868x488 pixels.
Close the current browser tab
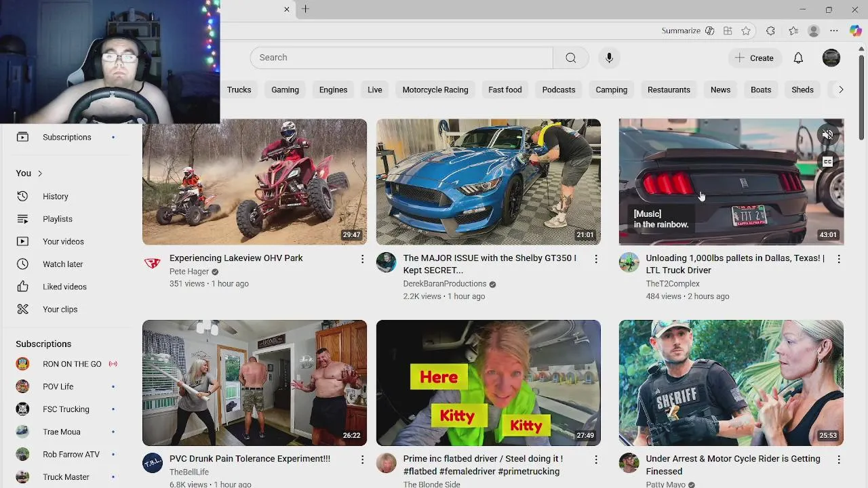286,9
